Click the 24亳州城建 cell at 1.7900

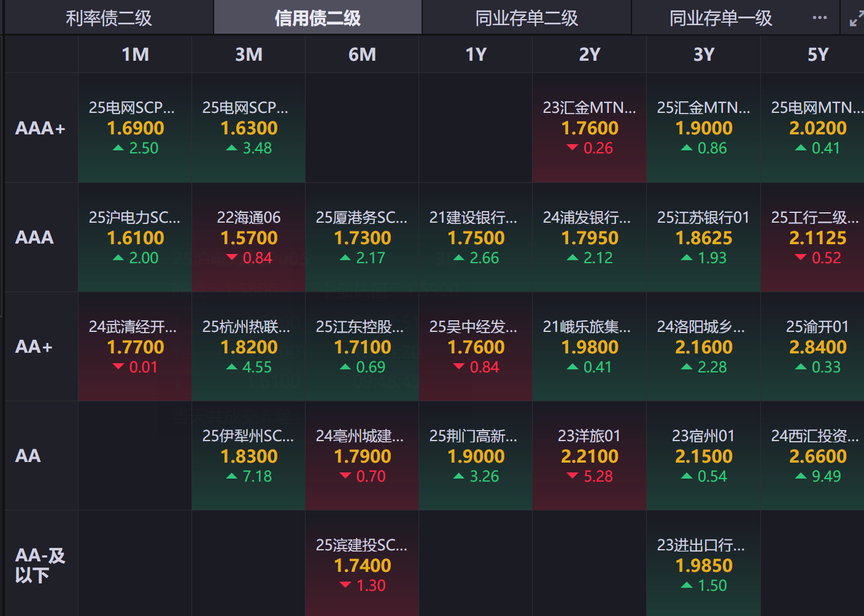362,456
